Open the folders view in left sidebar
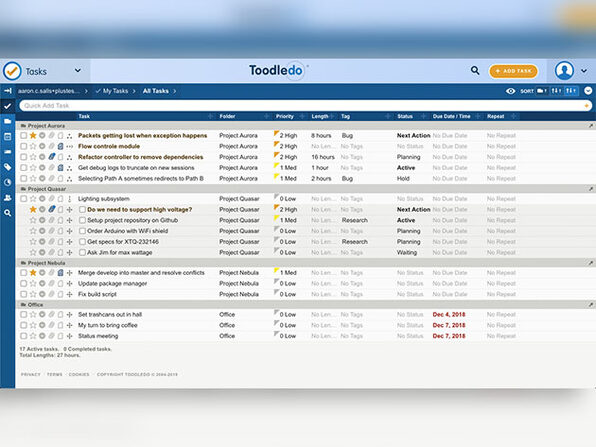 coord(8,121)
